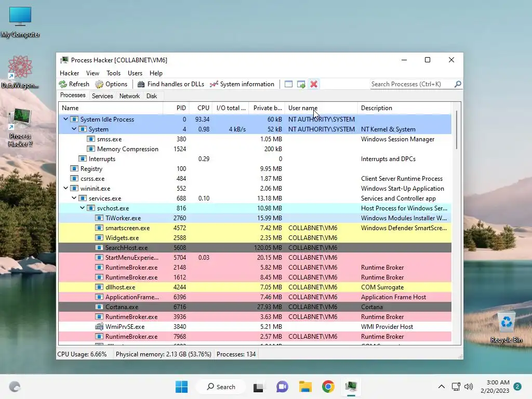
Task: Open Options from the toolbar
Action: pyautogui.click(x=111, y=84)
